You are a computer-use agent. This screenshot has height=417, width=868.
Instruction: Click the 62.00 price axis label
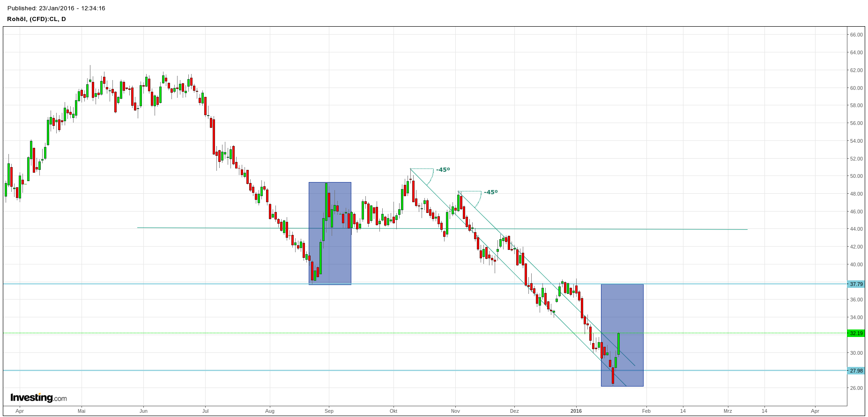coord(856,70)
